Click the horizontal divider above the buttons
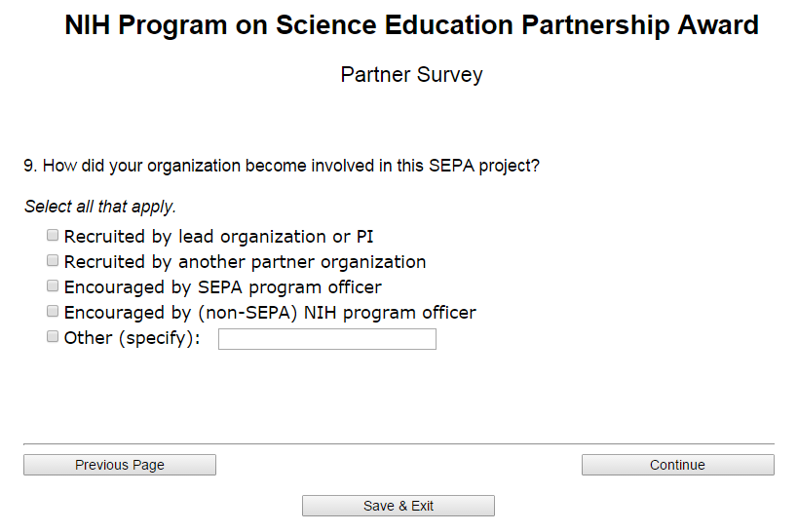Screen dimensions: 798x532 pyautogui.click(x=399, y=444)
